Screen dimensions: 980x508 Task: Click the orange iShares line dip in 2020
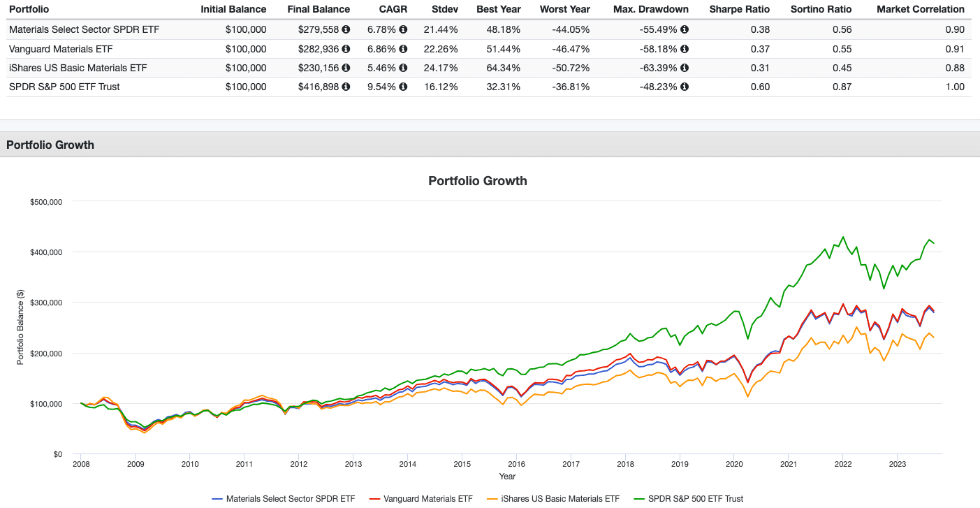coord(747,396)
